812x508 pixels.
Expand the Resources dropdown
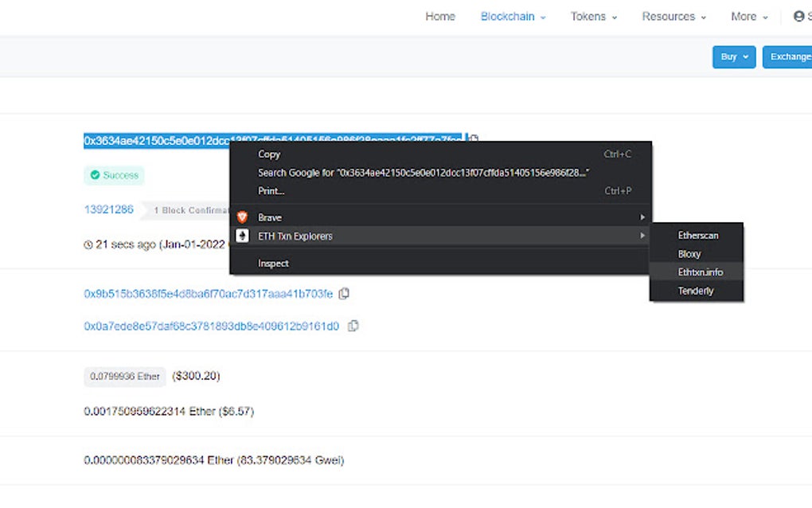click(x=673, y=16)
